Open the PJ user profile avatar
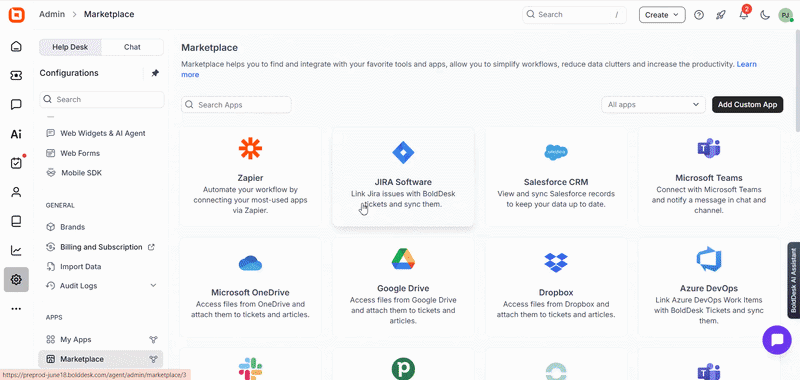Screen dimensions: 800x380 pos(785,15)
